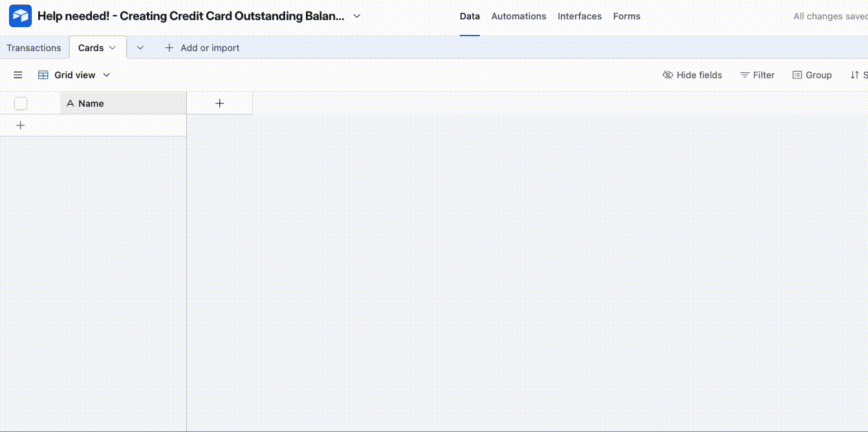Expand the all tables list chevron

point(140,48)
